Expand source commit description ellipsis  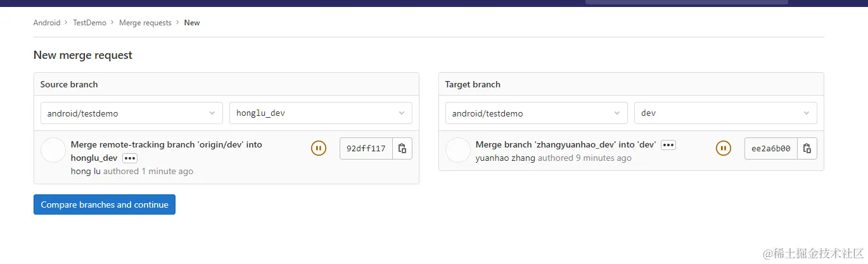click(130, 158)
